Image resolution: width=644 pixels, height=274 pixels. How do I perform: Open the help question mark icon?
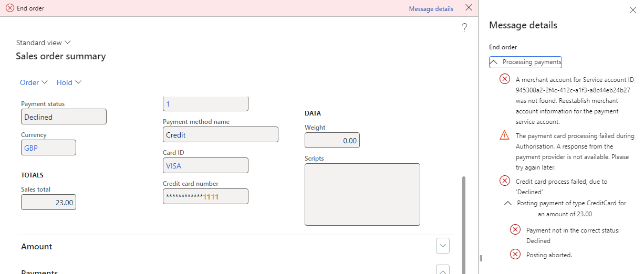(x=464, y=28)
